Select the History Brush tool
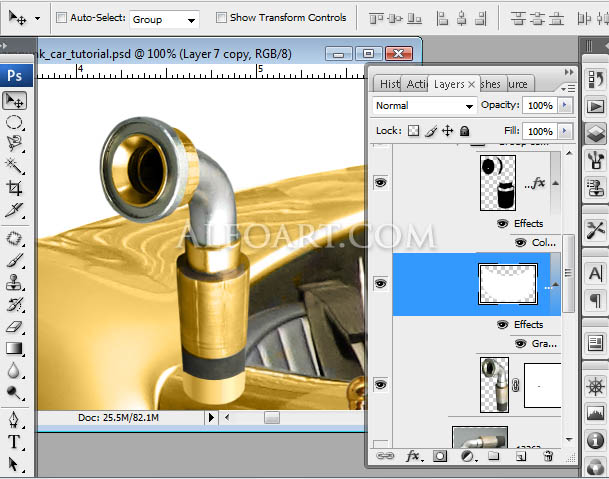Viewport: 609px width, 479px height. point(15,305)
